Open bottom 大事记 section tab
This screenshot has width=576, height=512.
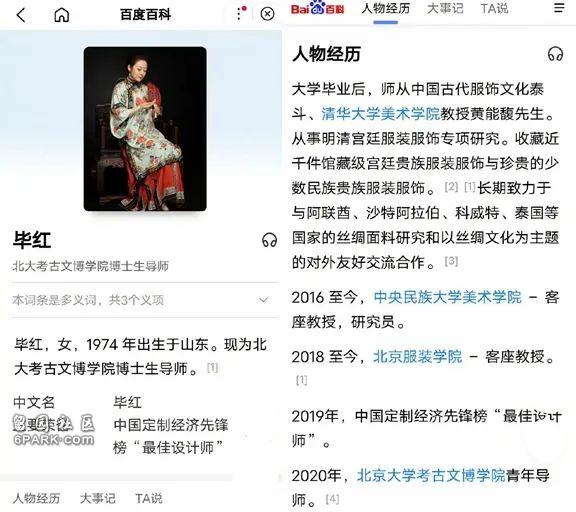pyautogui.click(x=98, y=498)
